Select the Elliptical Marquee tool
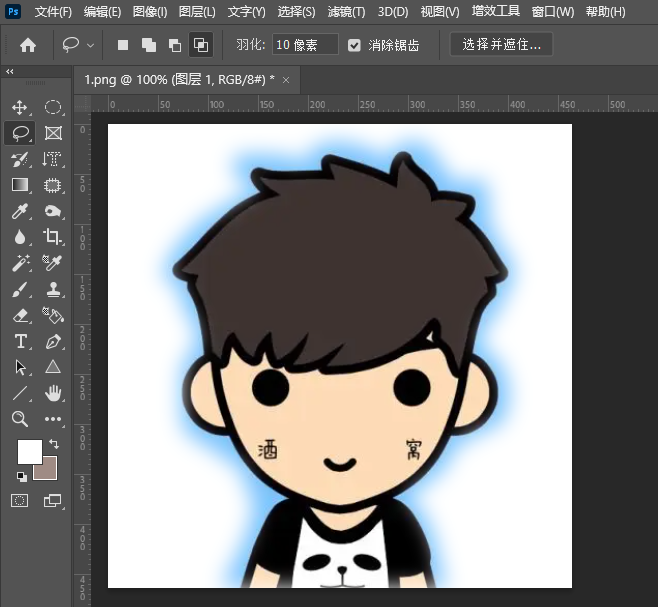Image resolution: width=658 pixels, height=607 pixels. tap(53, 107)
